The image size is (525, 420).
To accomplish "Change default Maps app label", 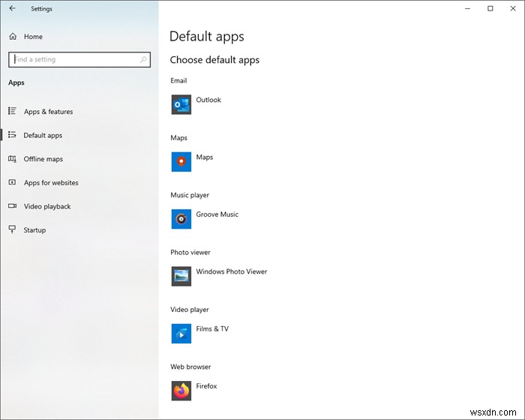I will pos(204,157).
